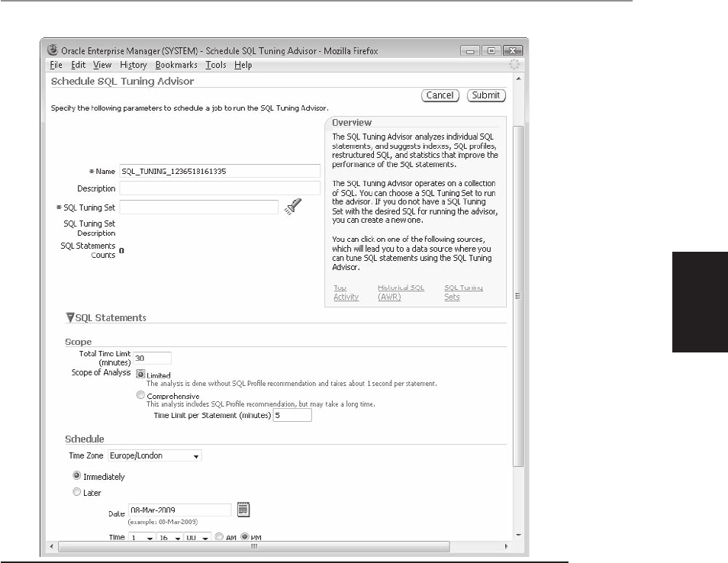Click the SQL Statements Counts value 0
Image resolution: width=728 pixels, height=563 pixels.
(x=121, y=251)
